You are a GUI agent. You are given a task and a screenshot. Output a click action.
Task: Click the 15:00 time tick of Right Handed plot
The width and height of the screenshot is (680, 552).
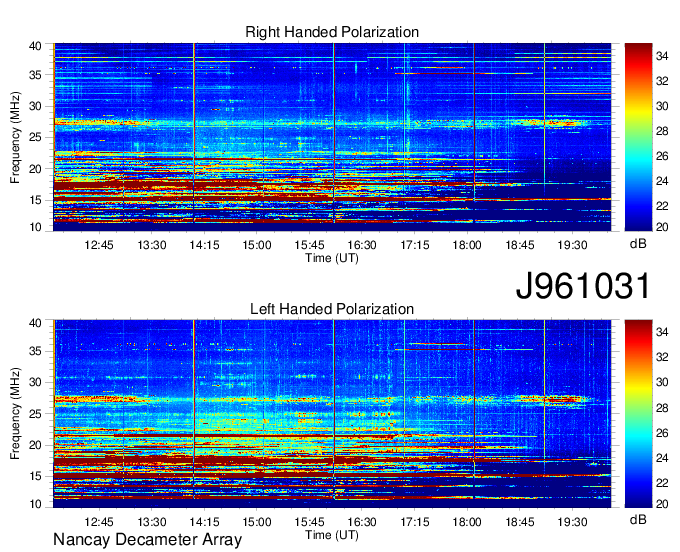coord(257,245)
